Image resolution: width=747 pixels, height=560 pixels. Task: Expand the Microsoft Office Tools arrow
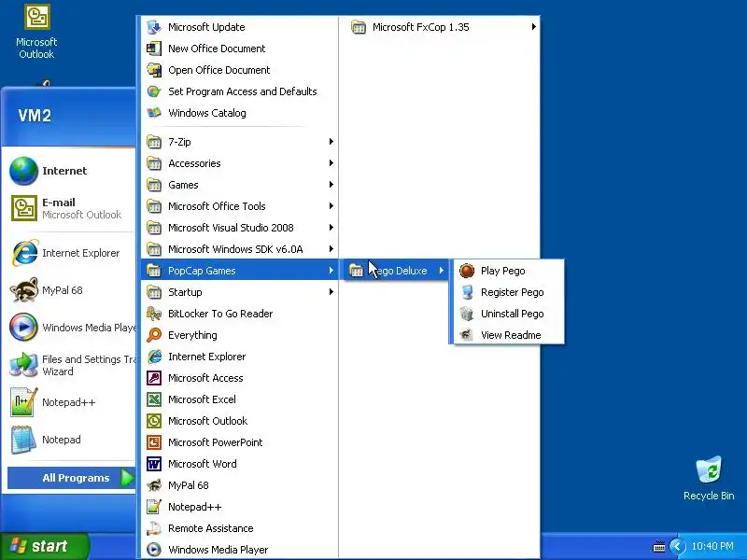331,206
